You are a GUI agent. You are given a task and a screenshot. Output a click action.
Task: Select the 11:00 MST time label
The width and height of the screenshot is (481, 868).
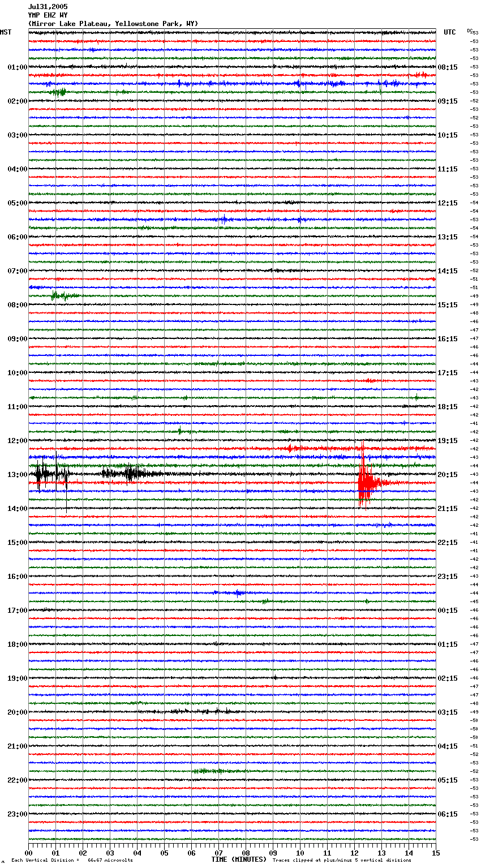click(18, 407)
